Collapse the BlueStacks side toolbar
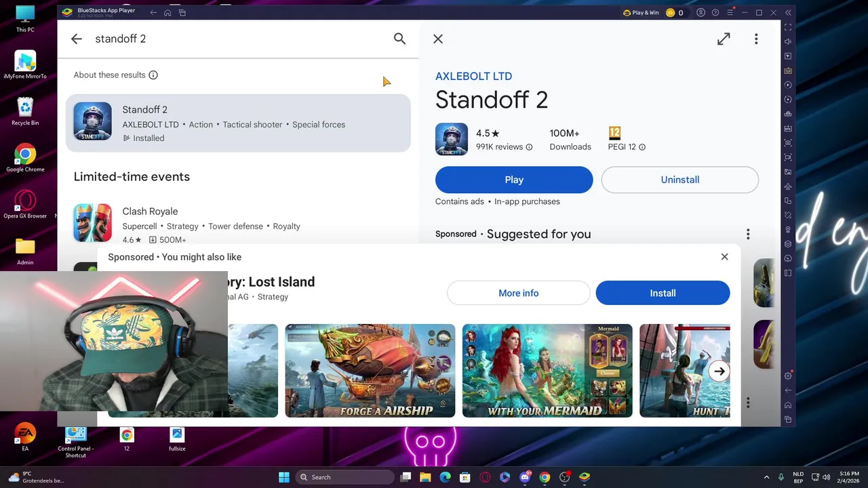This screenshot has height=488, width=868. 788,12
